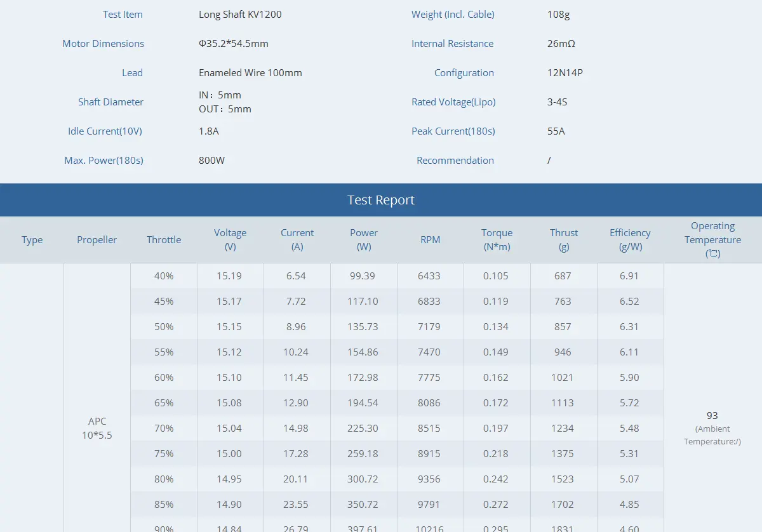
Task: Click the Thrust (g) column header
Action: [564, 239]
